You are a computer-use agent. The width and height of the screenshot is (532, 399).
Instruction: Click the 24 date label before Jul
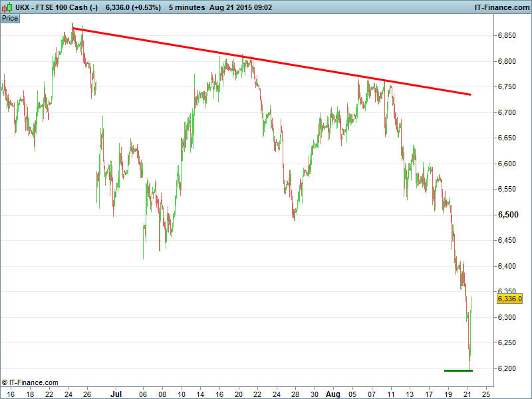[x=68, y=394]
